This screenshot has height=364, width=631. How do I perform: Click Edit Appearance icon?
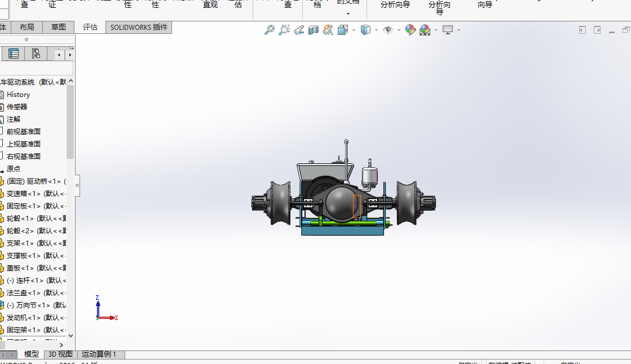(410, 30)
